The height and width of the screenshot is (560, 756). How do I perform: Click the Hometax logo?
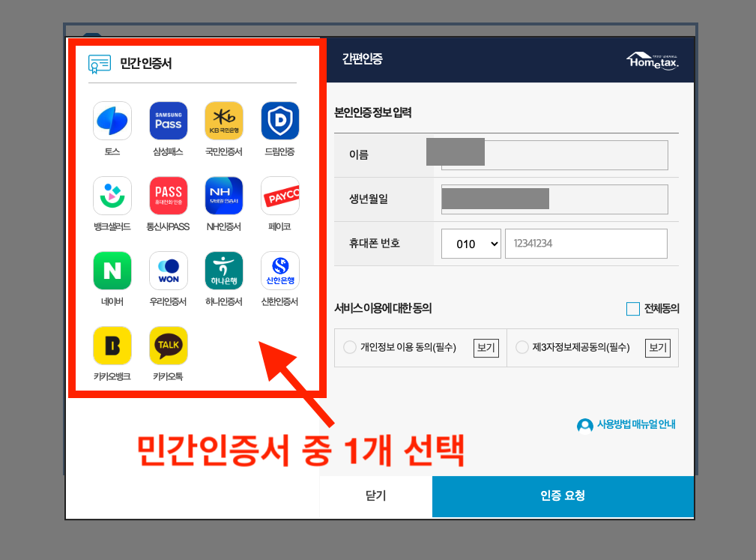(652, 61)
